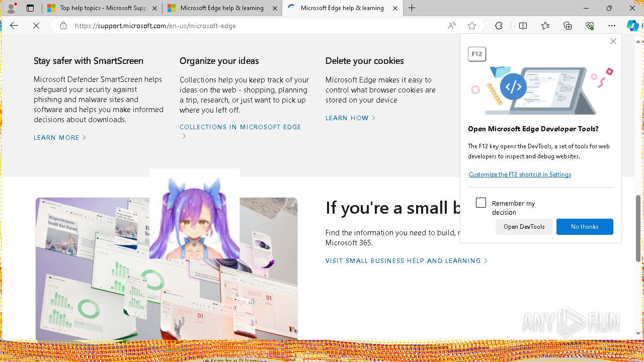This screenshot has height=362, width=644.
Task: Open Settings and more ellipsis menu
Action: tap(612, 26)
